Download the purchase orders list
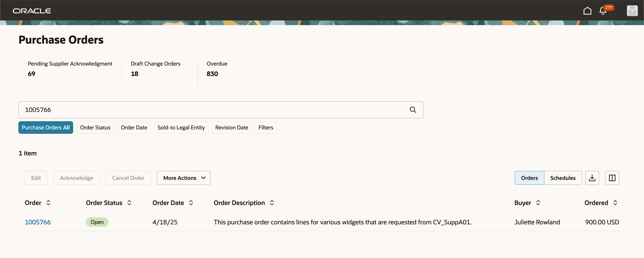This screenshot has height=258, width=644. (592, 178)
